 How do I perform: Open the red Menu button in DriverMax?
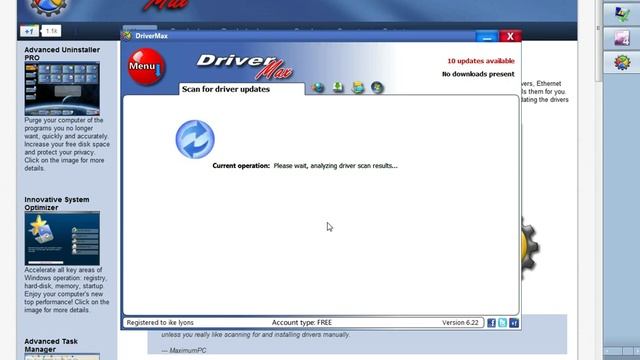[x=146, y=67]
